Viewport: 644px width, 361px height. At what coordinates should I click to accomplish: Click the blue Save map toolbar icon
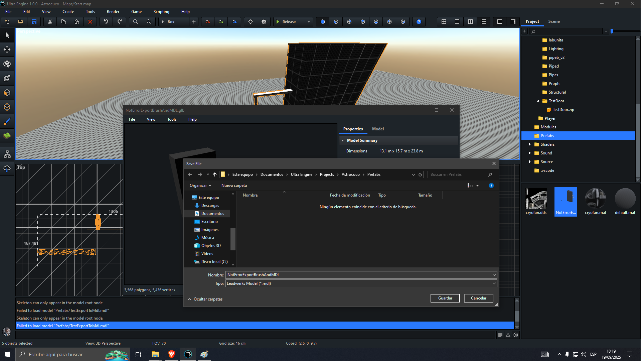pos(34,22)
